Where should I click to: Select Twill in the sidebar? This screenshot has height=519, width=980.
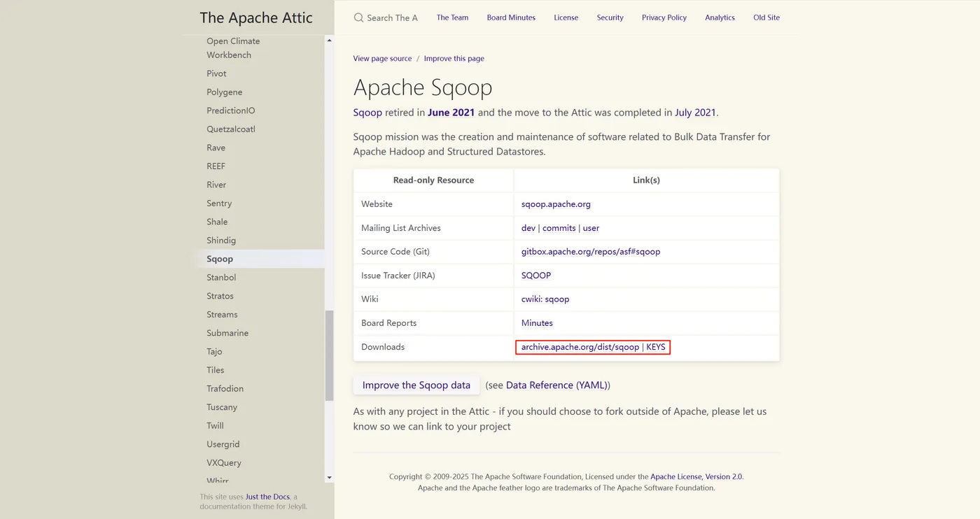[x=215, y=426]
